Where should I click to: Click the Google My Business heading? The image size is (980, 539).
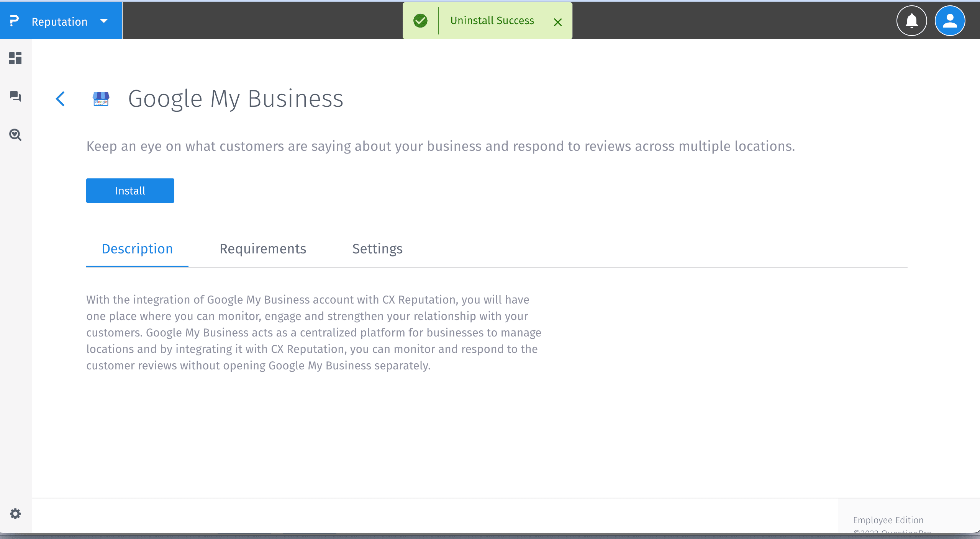click(236, 99)
